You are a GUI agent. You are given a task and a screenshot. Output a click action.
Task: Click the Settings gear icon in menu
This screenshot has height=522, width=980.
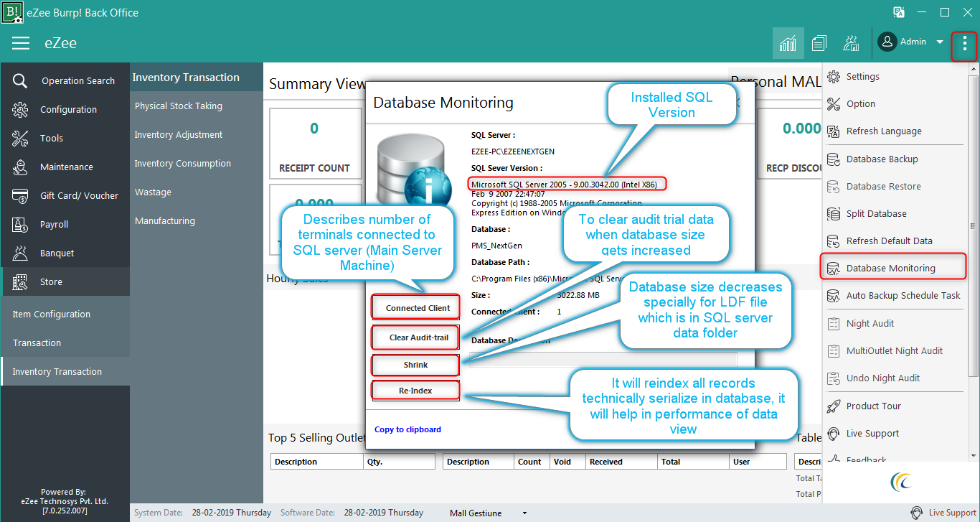click(834, 76)
